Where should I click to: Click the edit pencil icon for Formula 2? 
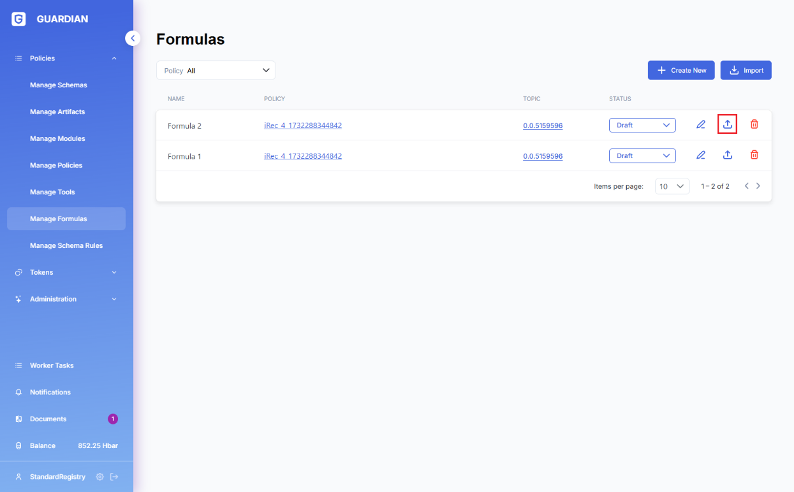[701, 125]
